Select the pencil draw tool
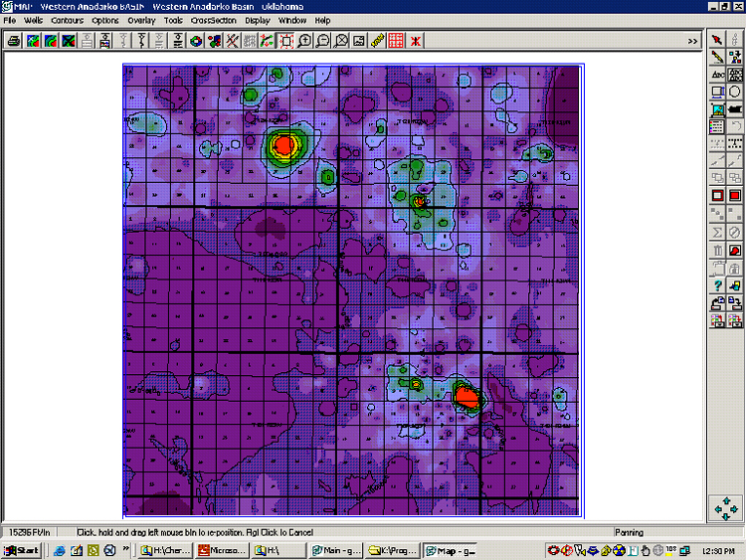This screenshot has width=746, height=560. point(717,57)
